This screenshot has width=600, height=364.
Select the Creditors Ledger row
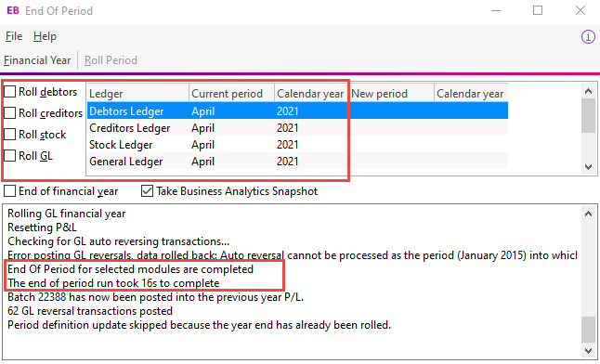298,128
